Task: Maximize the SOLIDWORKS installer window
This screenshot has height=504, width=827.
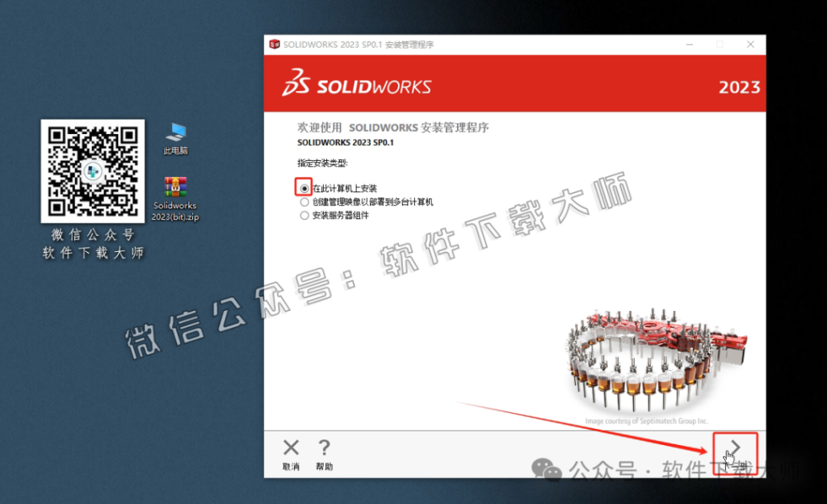Action: coord(719,44)
